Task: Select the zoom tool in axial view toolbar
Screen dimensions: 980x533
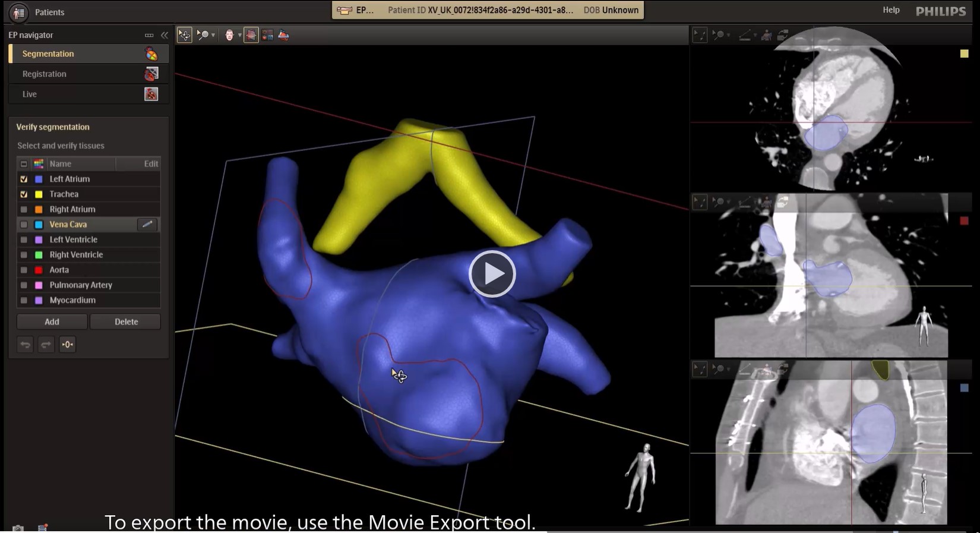Action: coord(719,36)
